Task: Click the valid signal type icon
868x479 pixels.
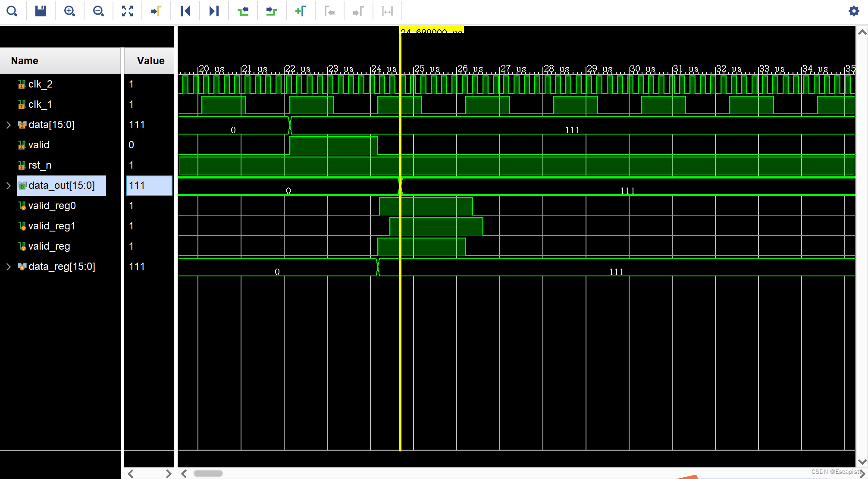Action: [22, 145]
